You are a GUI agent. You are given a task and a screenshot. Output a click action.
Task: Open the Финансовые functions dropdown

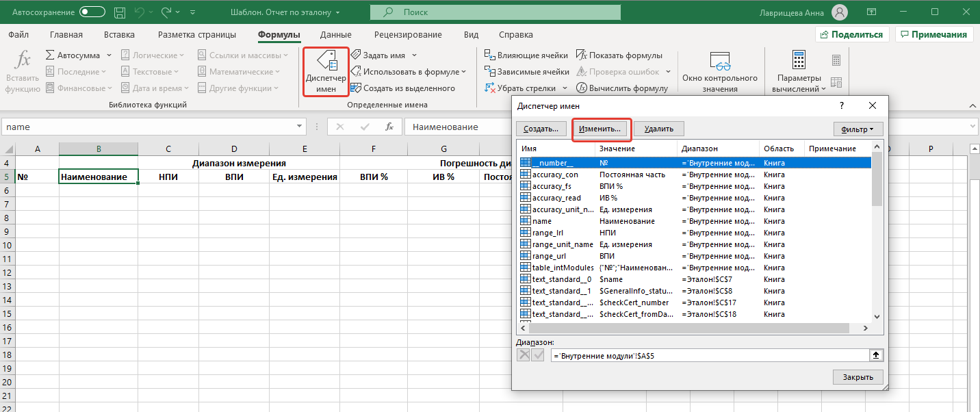pyautogui.click(x=79, y=88)
